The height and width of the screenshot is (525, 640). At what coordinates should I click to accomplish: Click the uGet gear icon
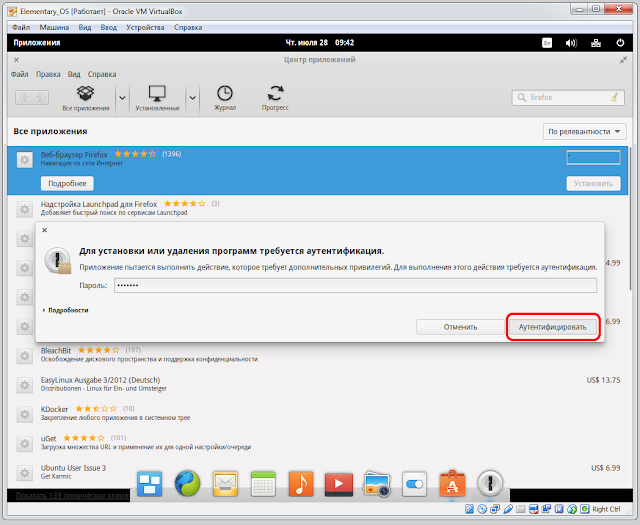point(25,444)
